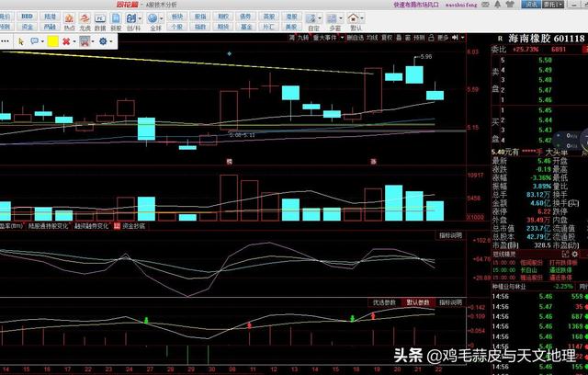Open the 自定 custom layout icon

tap(311, 18)
